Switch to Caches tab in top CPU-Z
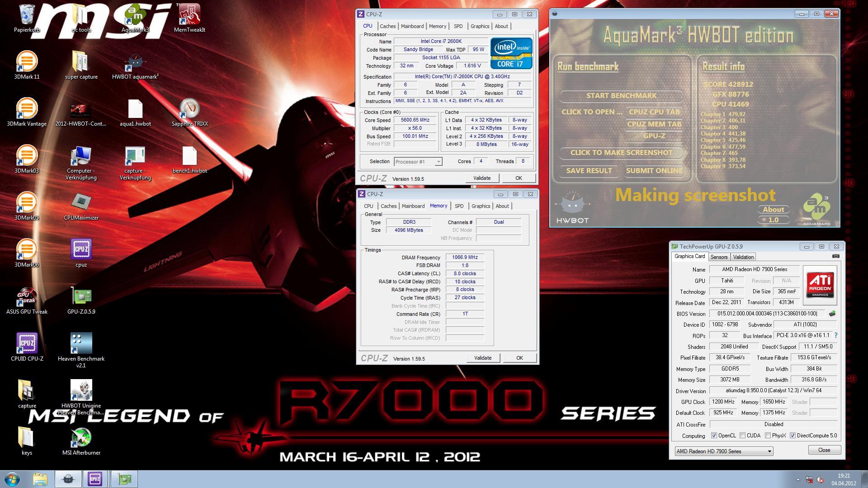 [x=387, y=26]
